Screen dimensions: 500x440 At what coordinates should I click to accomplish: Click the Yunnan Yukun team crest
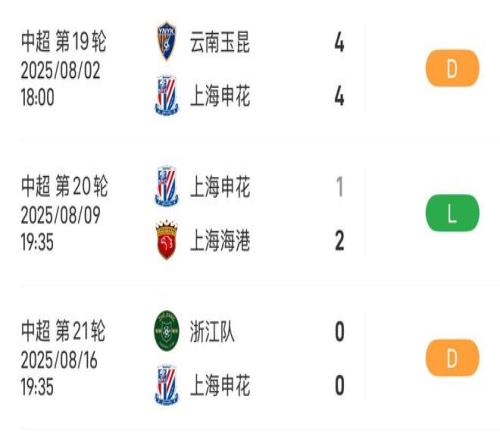[167, 41]
